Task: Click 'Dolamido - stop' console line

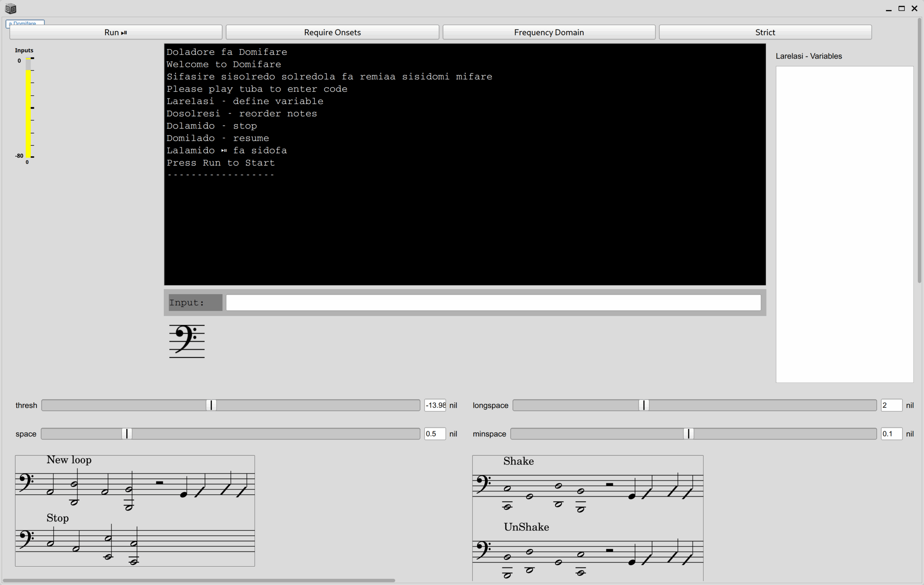Action: click(212, 126)
